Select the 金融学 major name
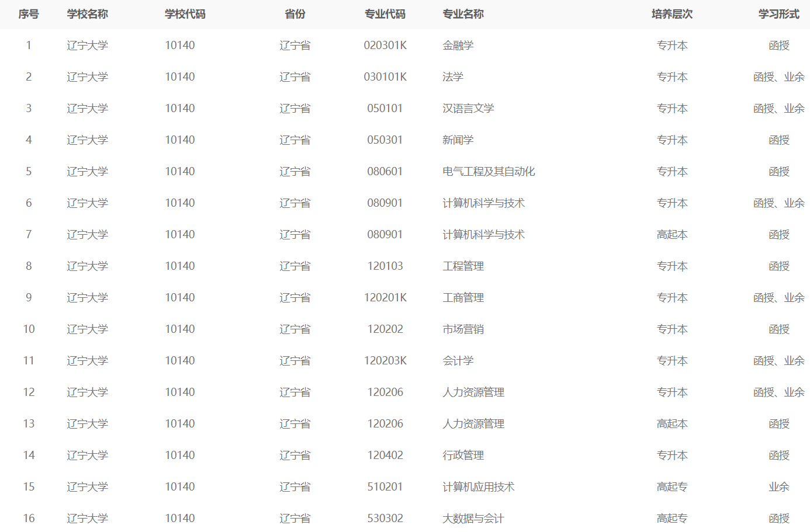Viewport: 810px width, 532px height. coord(458,46)
